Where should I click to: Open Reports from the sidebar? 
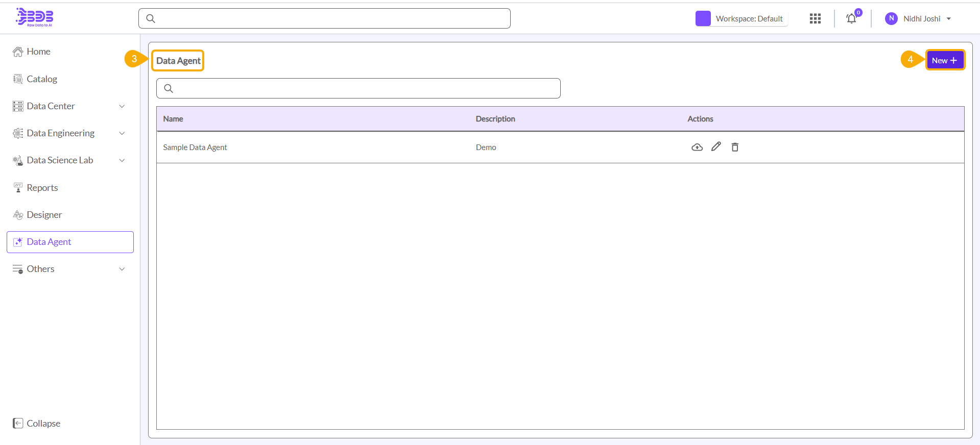tap(42, 188)
